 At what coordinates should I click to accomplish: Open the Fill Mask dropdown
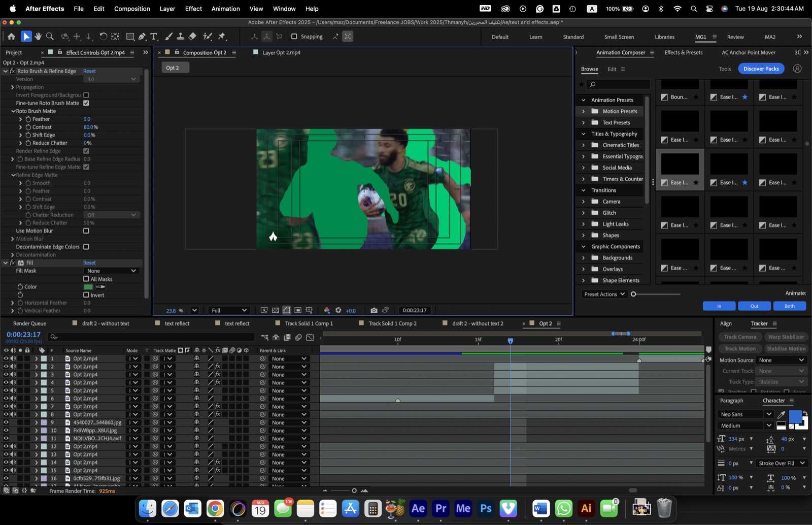[x=112, y=271]
